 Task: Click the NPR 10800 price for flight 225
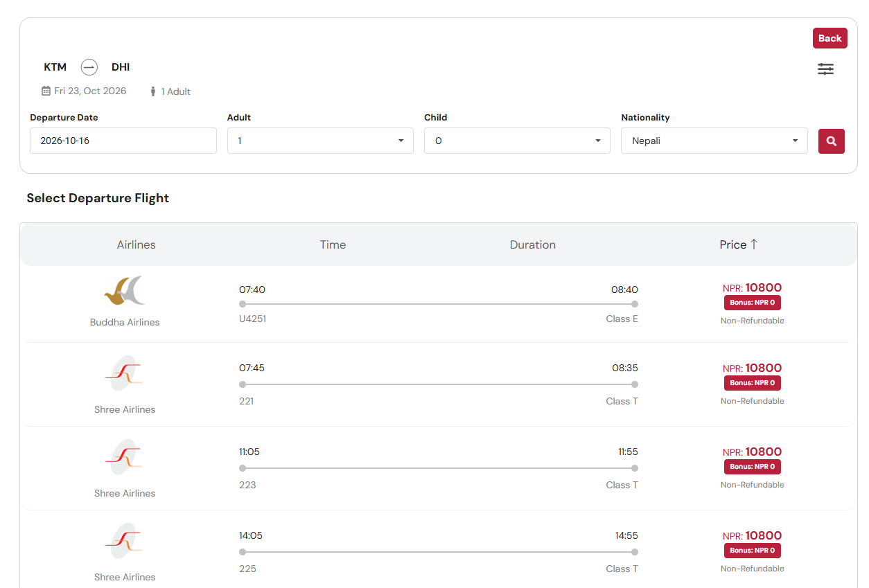tap(753, 535)
